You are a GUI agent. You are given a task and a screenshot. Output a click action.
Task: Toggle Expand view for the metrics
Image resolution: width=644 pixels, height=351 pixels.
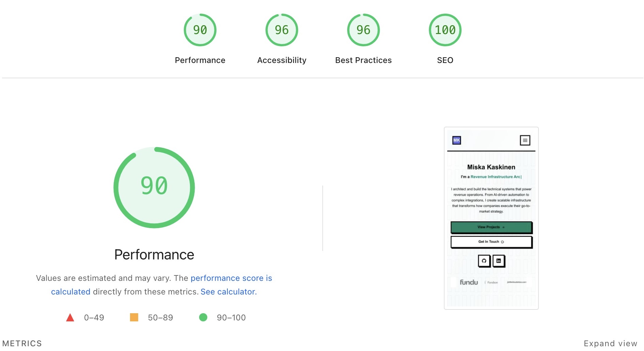pos(610,344)
